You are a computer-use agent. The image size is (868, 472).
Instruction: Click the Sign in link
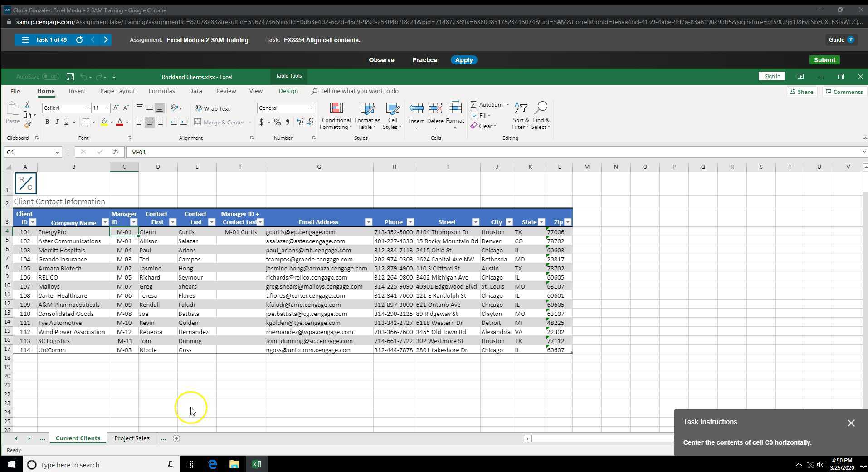click(x=771, y=76)
